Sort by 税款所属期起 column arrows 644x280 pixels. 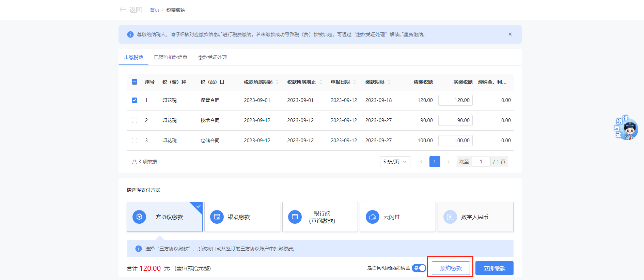[x=277, y=82]
